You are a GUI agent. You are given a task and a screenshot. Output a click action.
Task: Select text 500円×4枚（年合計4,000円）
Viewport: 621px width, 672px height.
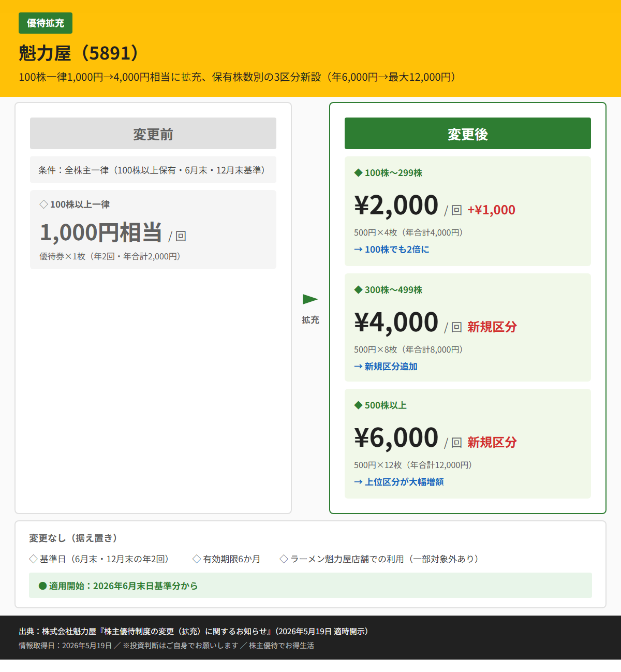[x=408, y=232]
